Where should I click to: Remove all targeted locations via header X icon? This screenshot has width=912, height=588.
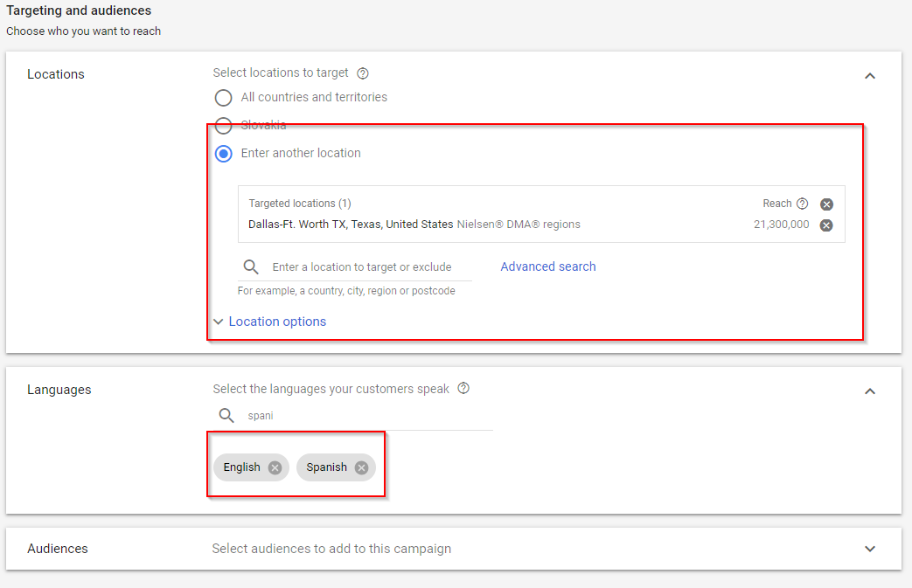point(826,204)
